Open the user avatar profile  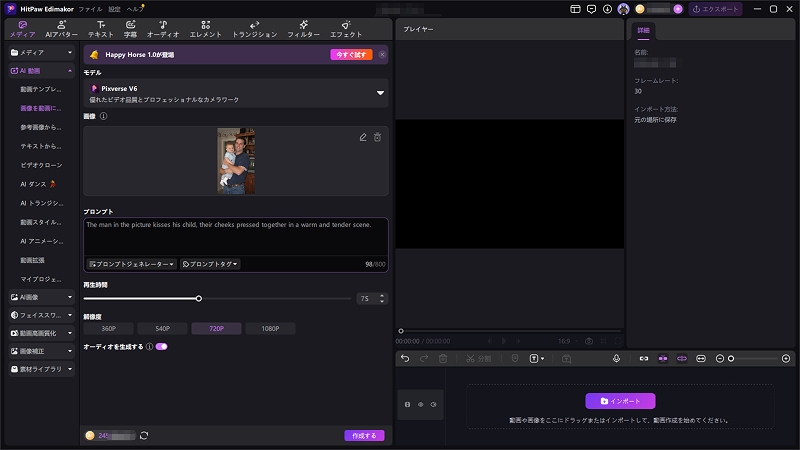pyautogui.click(x=623, y=9)
